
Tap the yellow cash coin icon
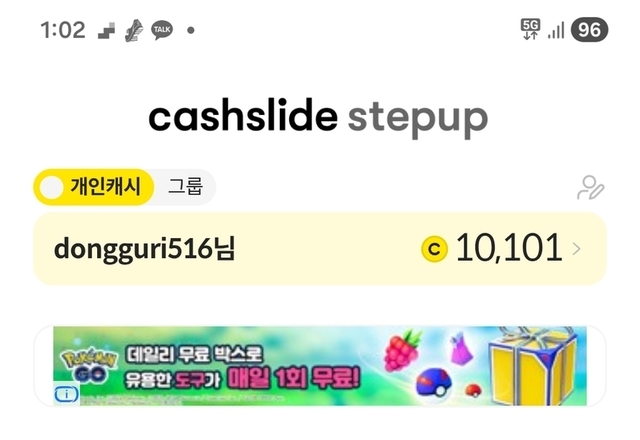pos(435,249)
